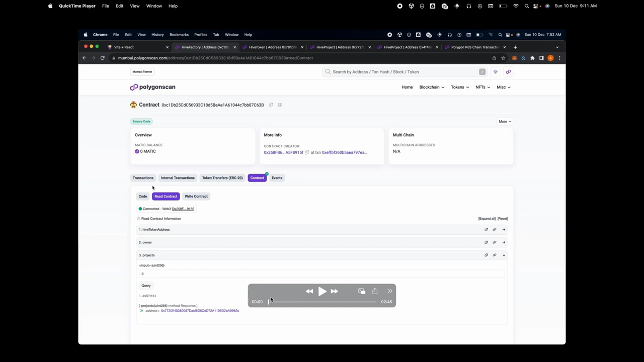644x362 pixels.
Task: Copy method icon for hiveTokenAddress row
Action: (x=486, y=230)
